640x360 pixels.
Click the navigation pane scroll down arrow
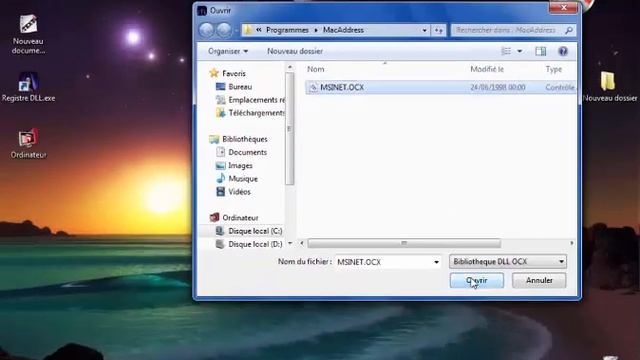290,243
